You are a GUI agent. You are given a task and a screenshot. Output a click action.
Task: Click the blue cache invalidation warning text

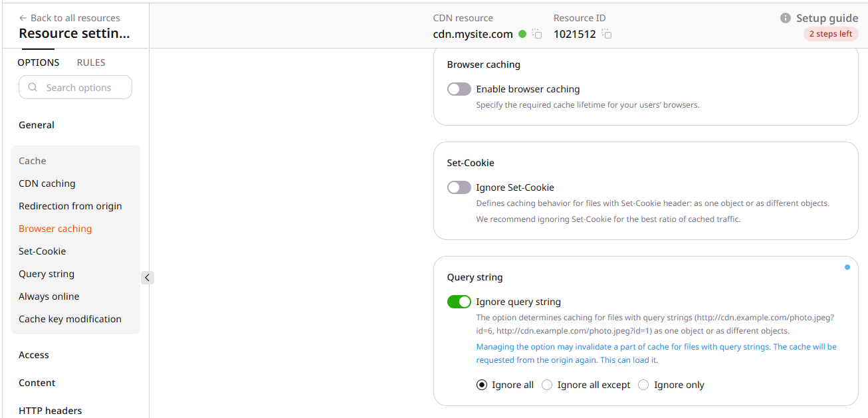[657, 354]
